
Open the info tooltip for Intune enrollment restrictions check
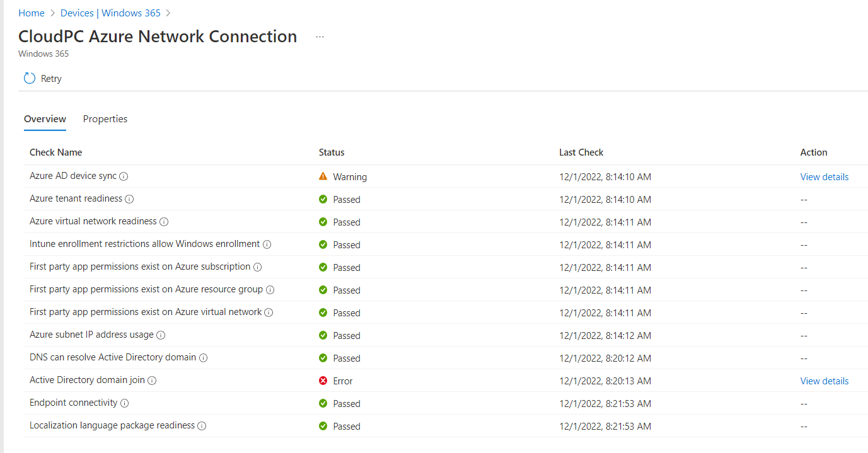pos(267,244)
